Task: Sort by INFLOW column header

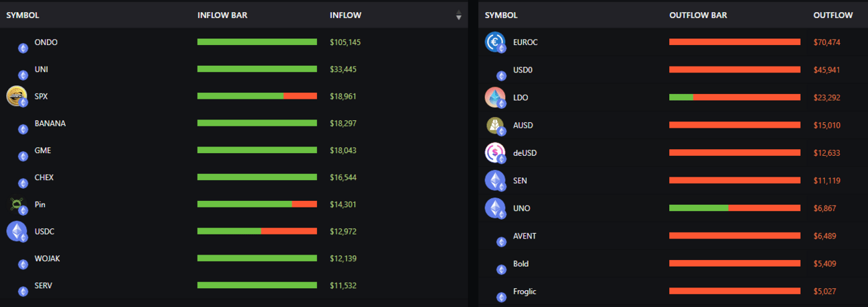Action: pyautogui.click(x=345, y=15)
